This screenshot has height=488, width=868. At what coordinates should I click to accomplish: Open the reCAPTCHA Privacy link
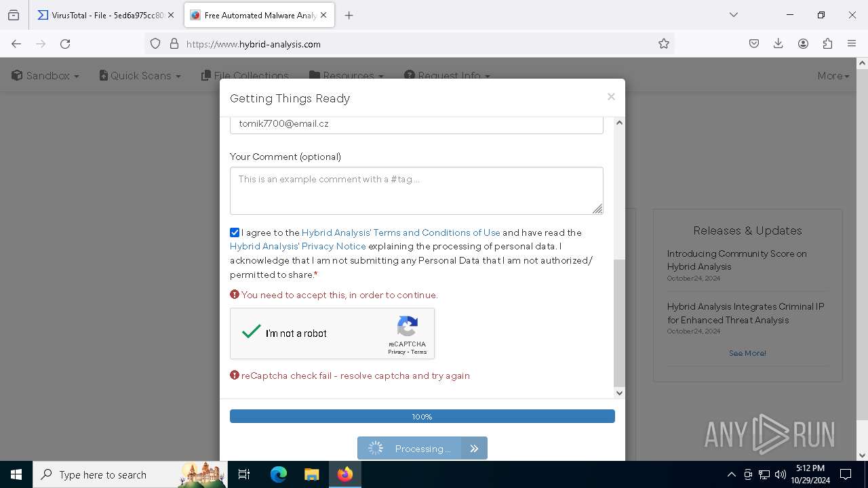pyautogui.click(x=397, y=352)
